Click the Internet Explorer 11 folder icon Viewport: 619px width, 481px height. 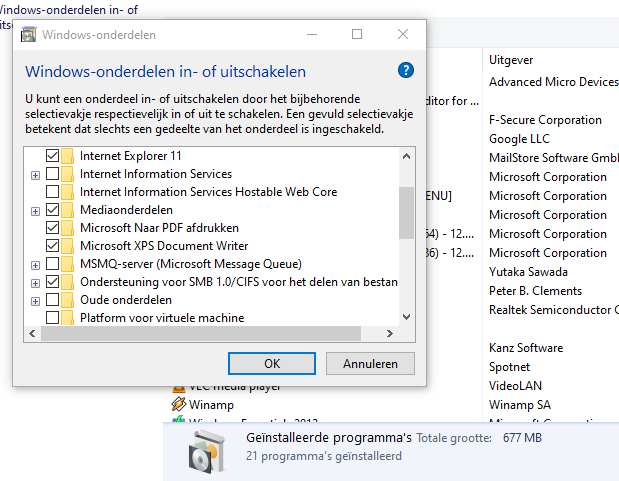[x=67, y=156]
